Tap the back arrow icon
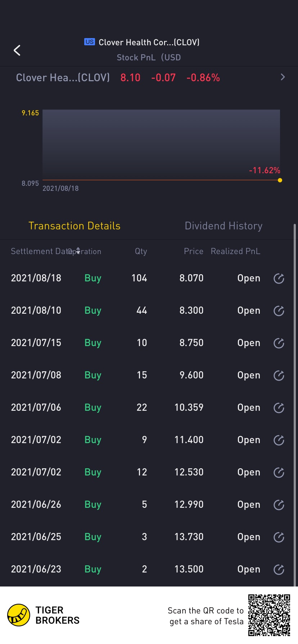 point(17,50)
